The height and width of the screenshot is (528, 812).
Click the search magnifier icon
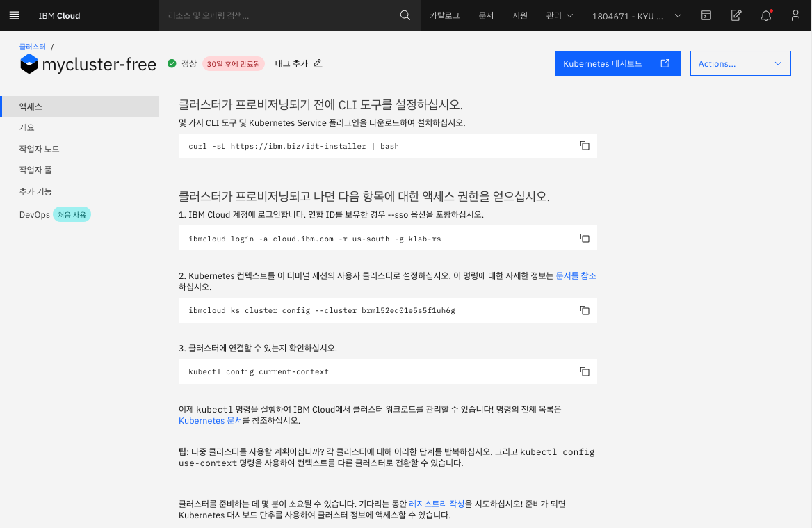(405, 15)
